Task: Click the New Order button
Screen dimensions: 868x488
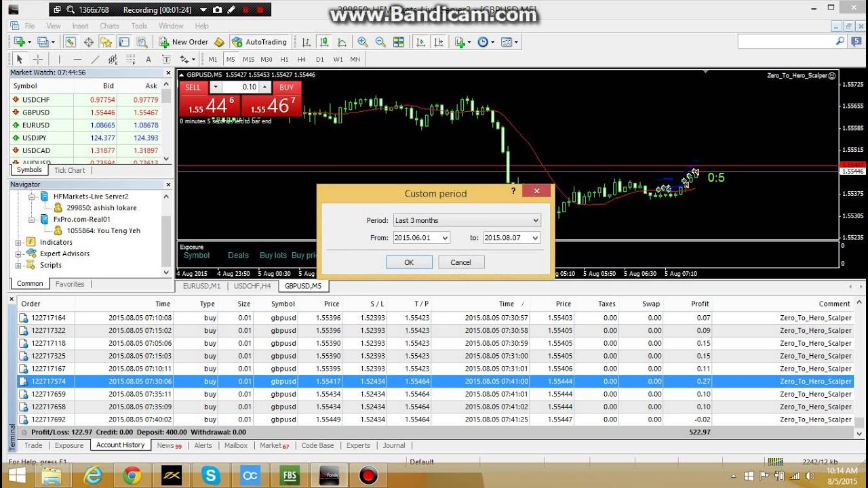Action: (184, 42)
